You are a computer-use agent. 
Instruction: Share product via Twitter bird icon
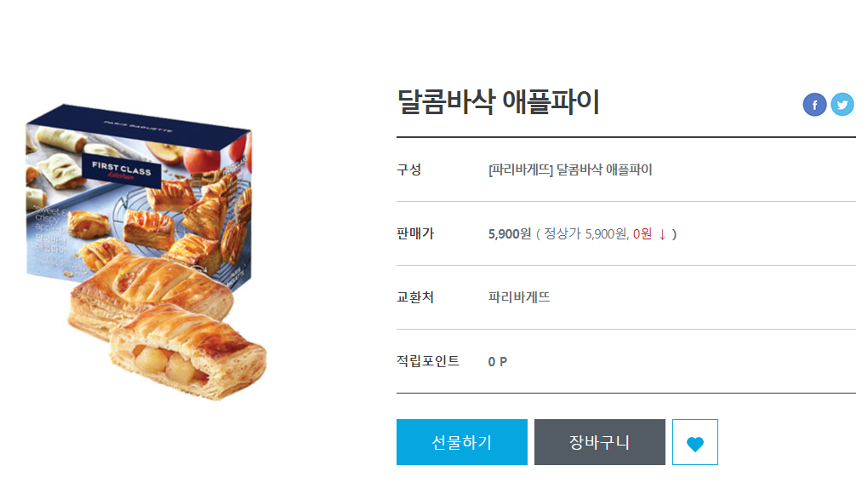click(x=842, y=104)
